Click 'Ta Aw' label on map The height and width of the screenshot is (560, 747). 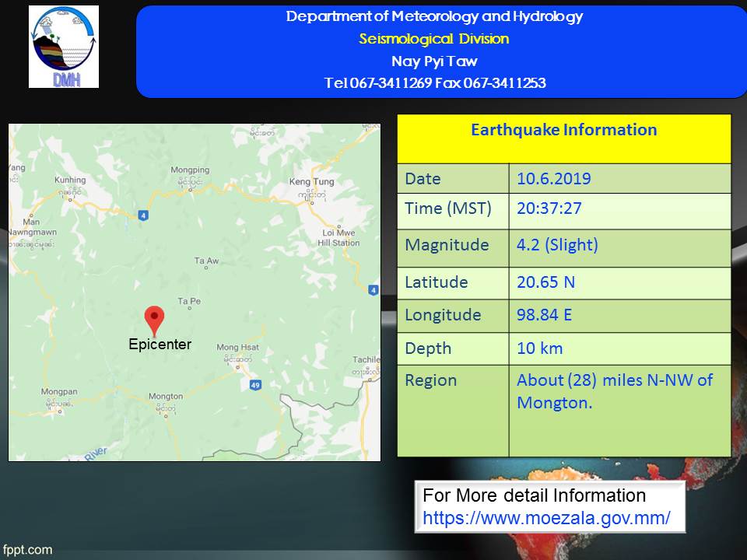(206, 261)
